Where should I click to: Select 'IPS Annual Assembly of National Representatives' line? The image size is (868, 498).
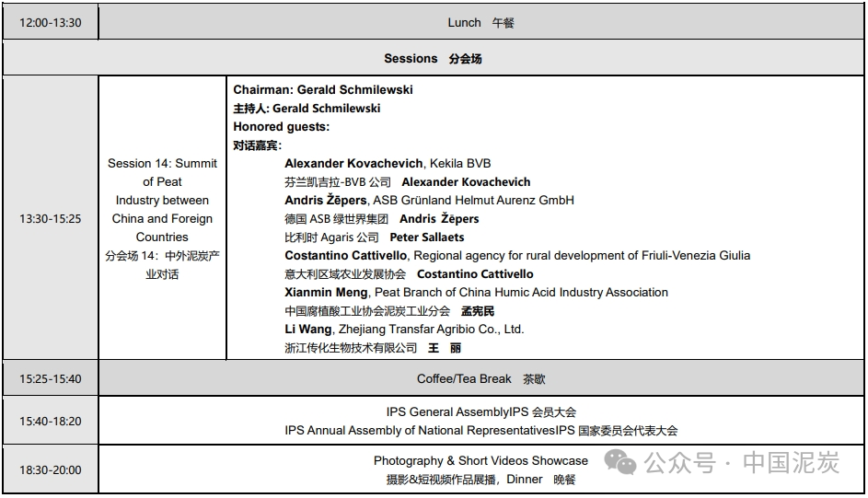pos(480,431)
